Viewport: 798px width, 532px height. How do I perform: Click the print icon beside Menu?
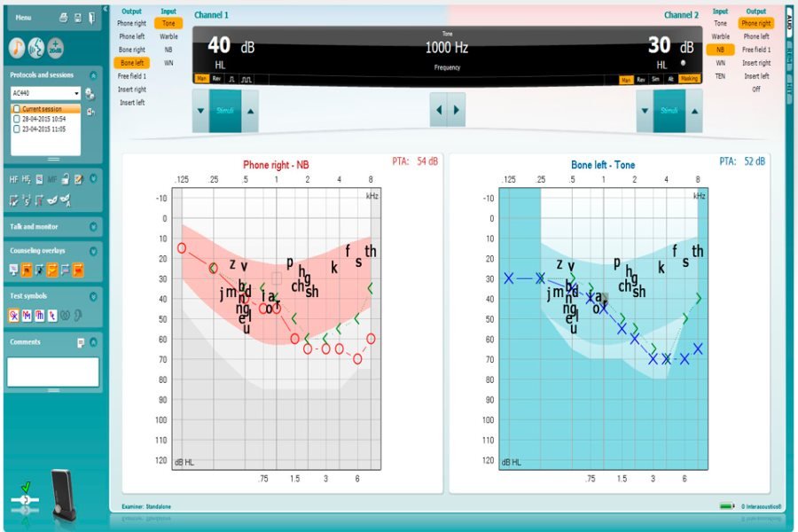tap(63, 18)
